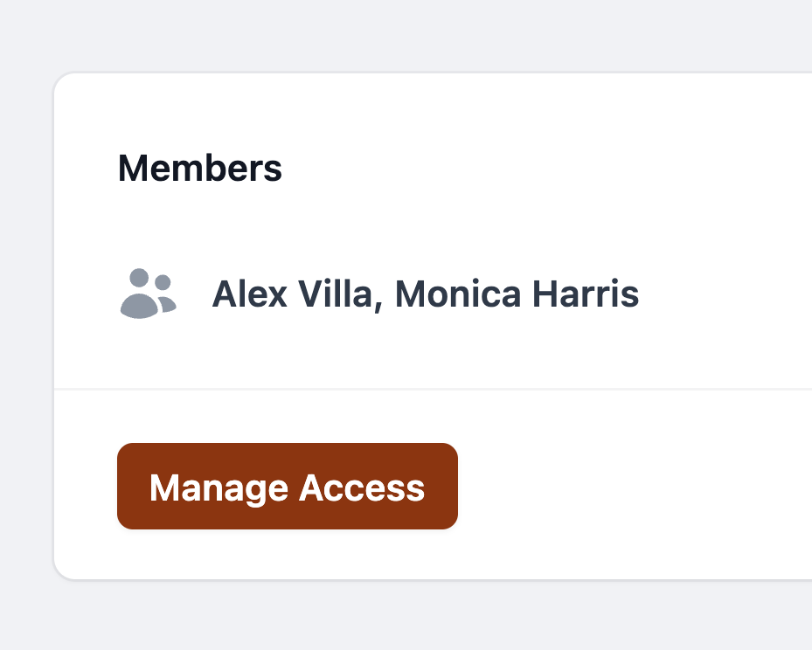
Task: Click the surname Harris in the member list
Action: 586,294
